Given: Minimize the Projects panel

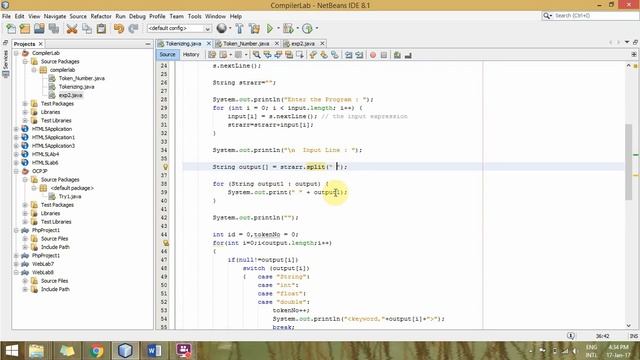Looking at the screenshot, I should pos(148,44).
